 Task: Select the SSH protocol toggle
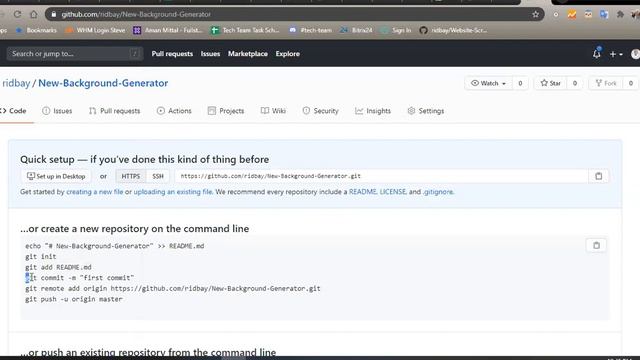158,176
